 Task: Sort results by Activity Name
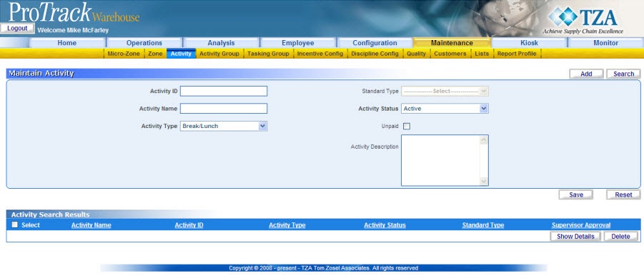click(x=91, y=225)
